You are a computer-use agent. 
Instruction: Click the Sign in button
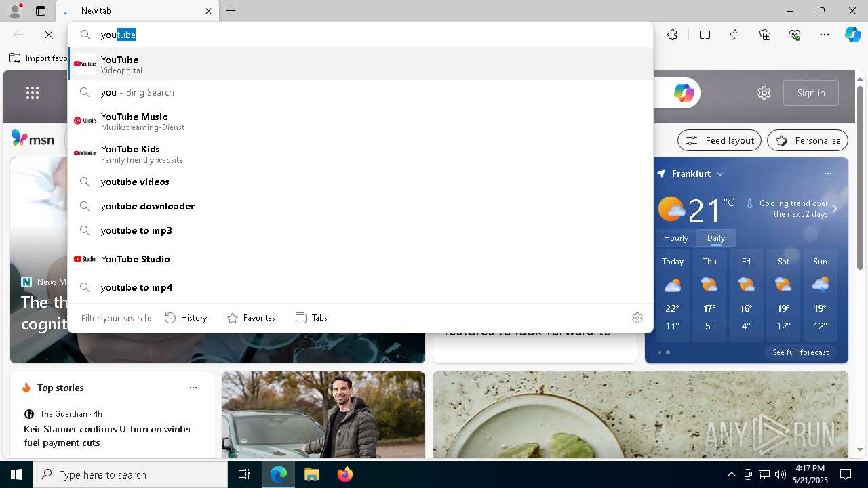pyautogui.click(x=811, y=93)
